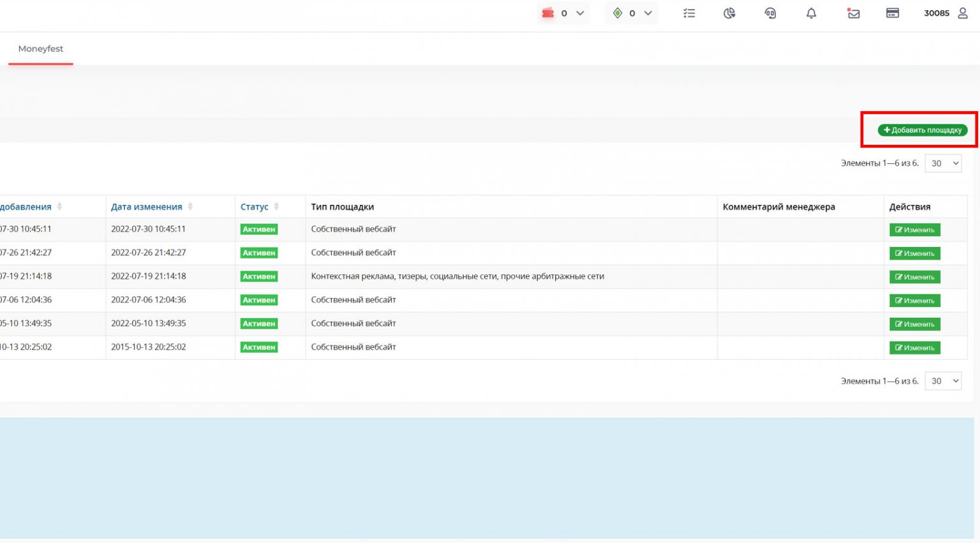Open the bottom page-size dropdown showing 30

(943, 381)
